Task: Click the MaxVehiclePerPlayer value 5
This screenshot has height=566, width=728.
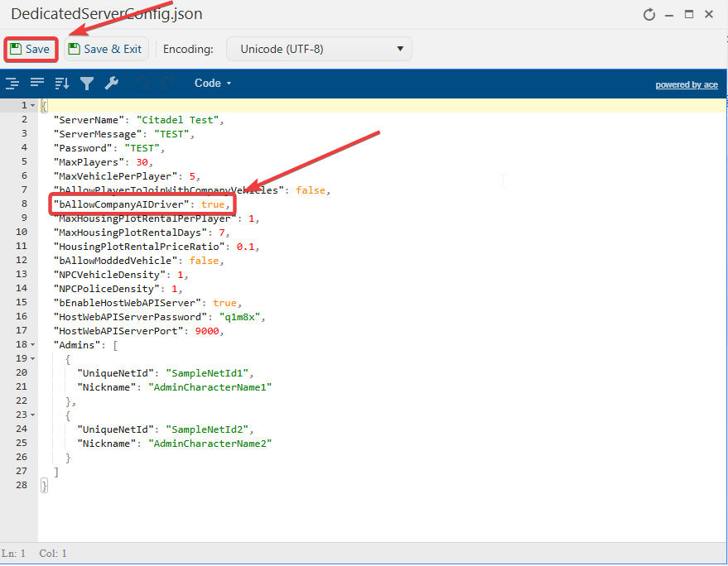Action: [x=192, y=176]
